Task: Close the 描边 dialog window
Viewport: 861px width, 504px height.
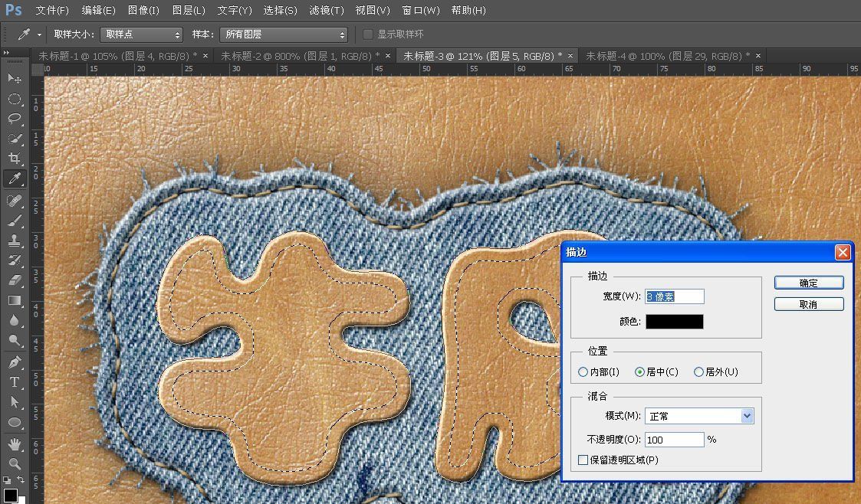Action: (x=843, y=252)
